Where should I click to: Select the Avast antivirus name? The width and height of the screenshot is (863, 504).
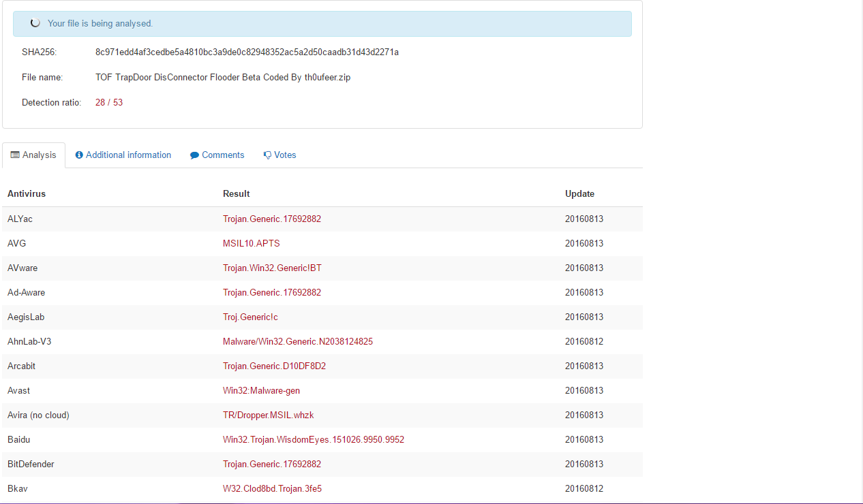tap(18, 391)
